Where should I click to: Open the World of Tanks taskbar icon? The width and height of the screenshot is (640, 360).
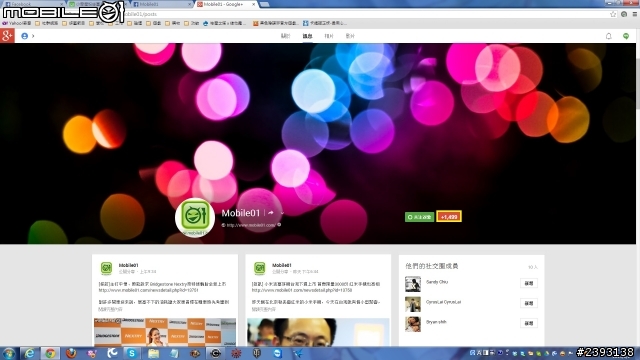(257, 353)
